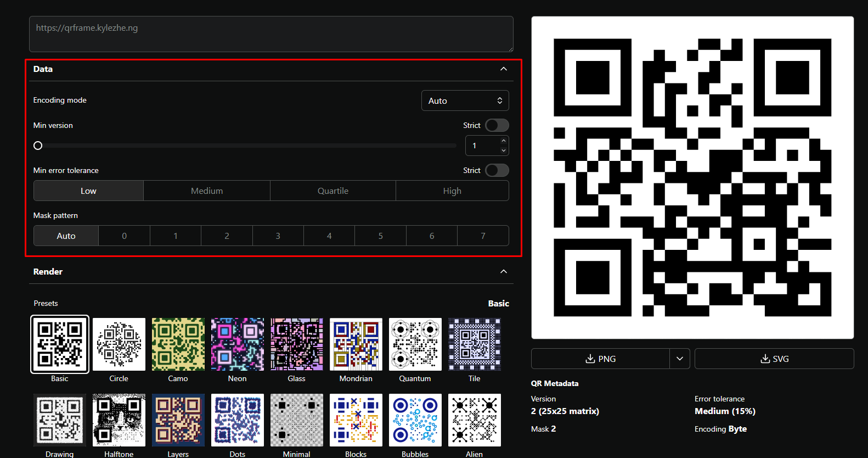868x458 pixels.
Task: Select mask pattern 4
Action: point(329,236)
